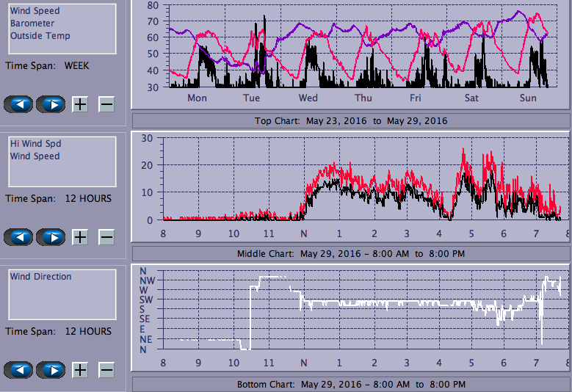Click the Middle Chart date range label
Screen dimensions: 572x392
351,253
